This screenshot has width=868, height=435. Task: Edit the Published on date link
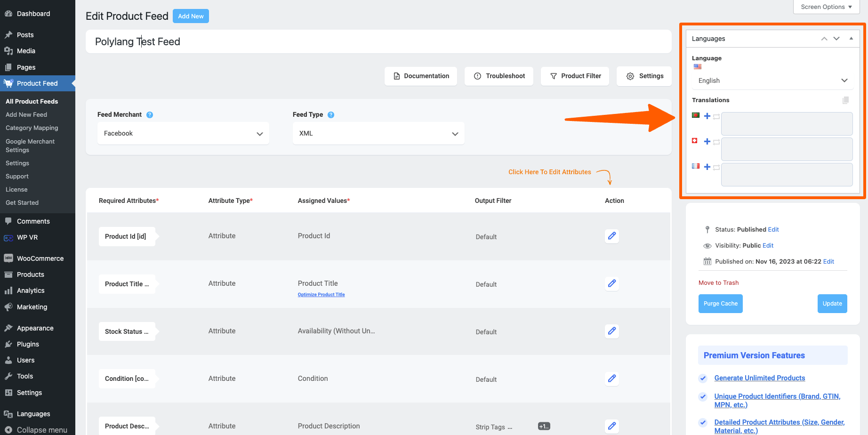pyautogui.click(x=828, y=261)
